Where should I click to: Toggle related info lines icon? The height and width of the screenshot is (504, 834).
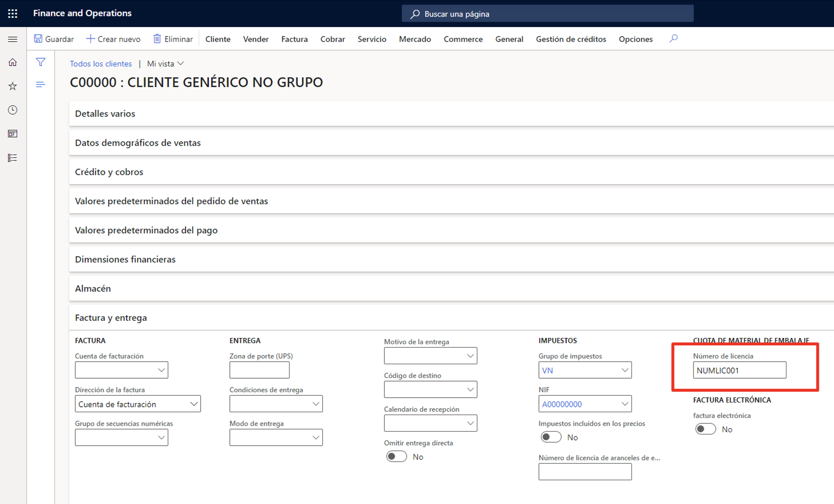(x=41, y=84)
